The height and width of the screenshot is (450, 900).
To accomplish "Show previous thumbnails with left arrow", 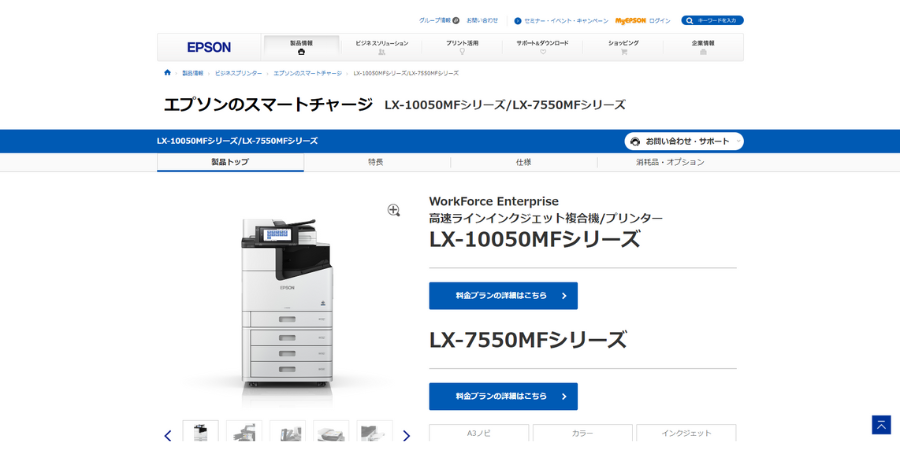I will click(x=168, y=436).
